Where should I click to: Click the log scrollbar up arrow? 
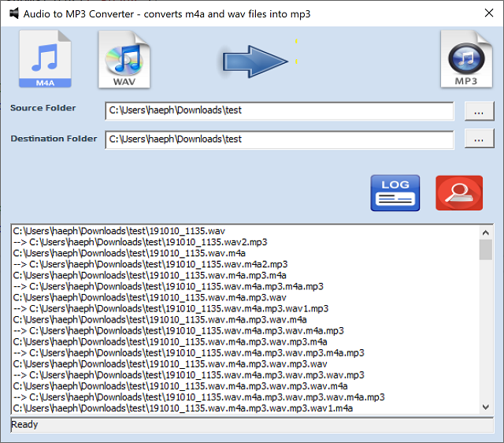[486, 233]
